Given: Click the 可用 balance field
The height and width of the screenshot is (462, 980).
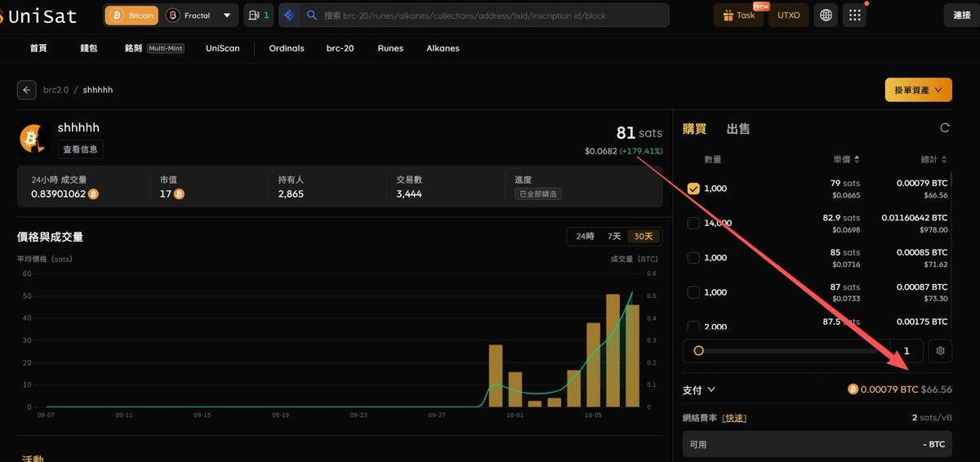Looking at the screenshot, I should pos(817,445).
